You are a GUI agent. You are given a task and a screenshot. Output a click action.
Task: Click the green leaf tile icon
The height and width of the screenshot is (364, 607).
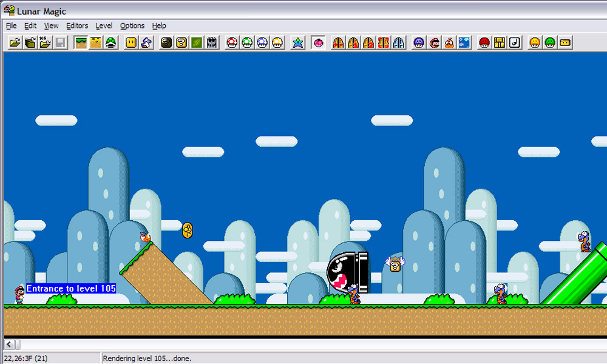(x=197, y=42)
